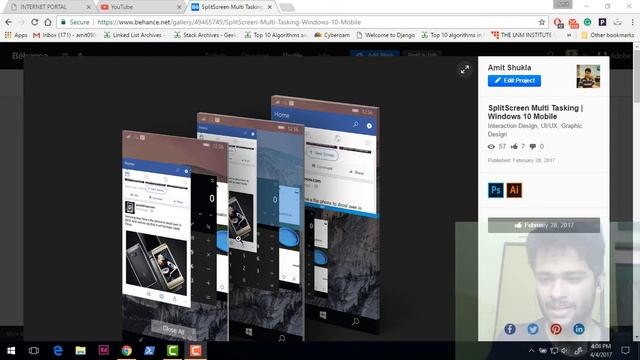Open the Apps bookmark shortcut
Screen dimensions: 640x360
point(16,35)
